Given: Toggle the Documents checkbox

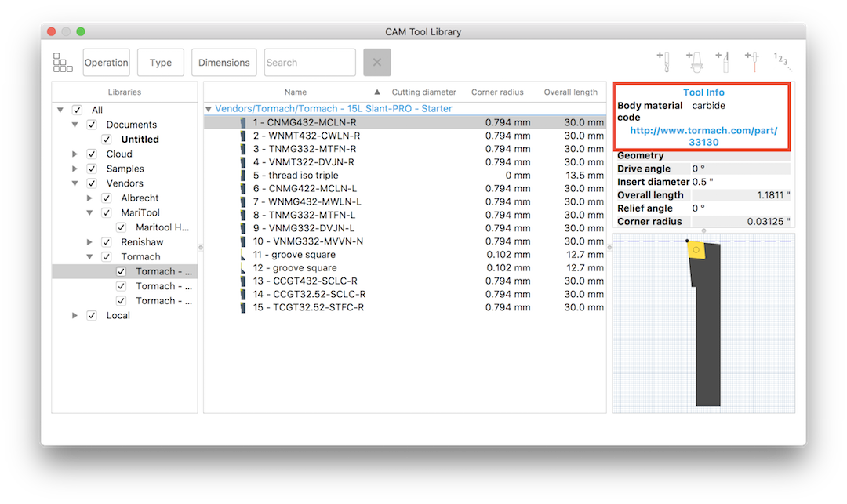Looking at the screenshot, I should [x=92, y=125].
